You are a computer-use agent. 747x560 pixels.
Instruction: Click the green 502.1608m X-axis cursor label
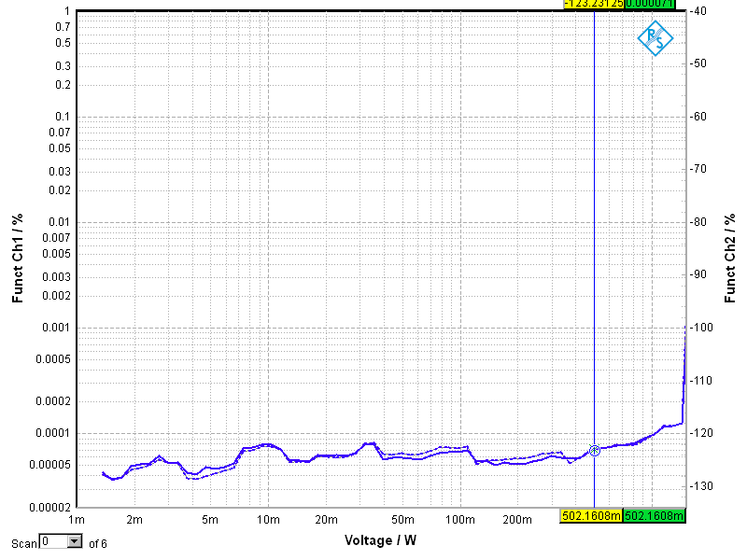[654, 515]
